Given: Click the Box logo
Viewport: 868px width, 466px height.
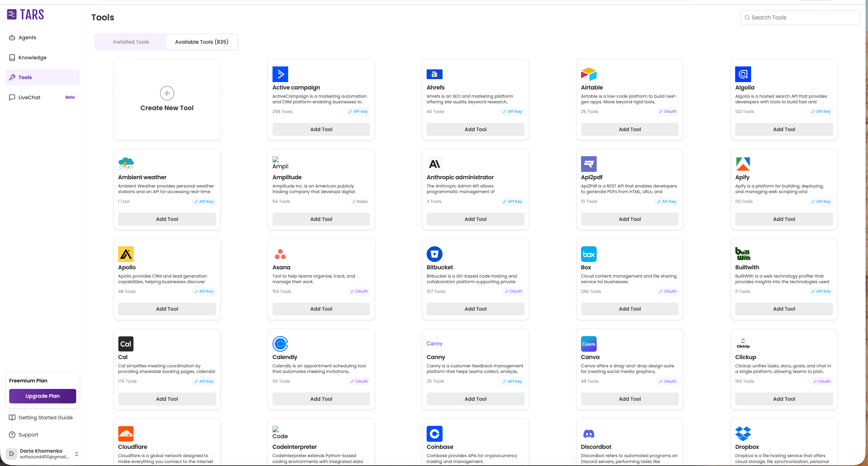Looking at the screenshot, I should (589, 254).
